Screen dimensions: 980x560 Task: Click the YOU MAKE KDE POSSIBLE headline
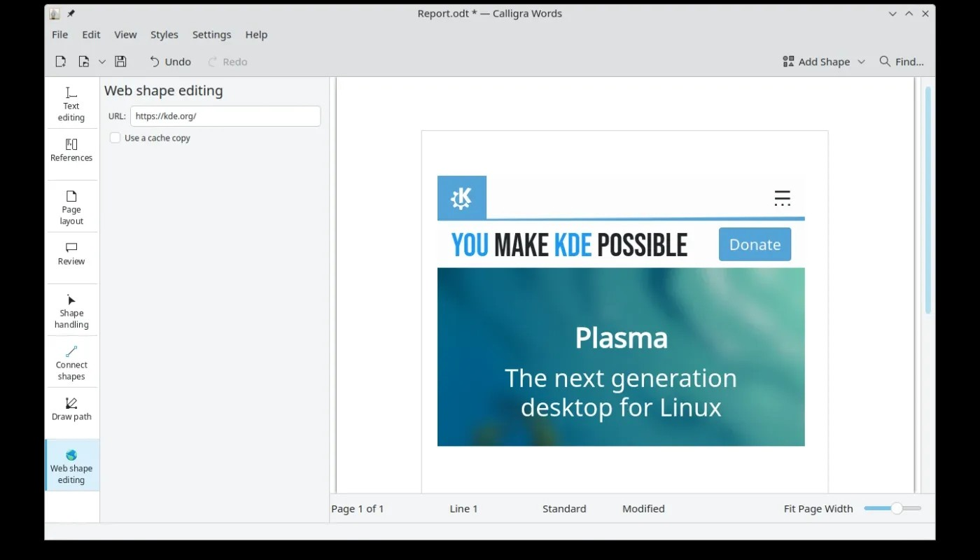click(x=569, y=245)
